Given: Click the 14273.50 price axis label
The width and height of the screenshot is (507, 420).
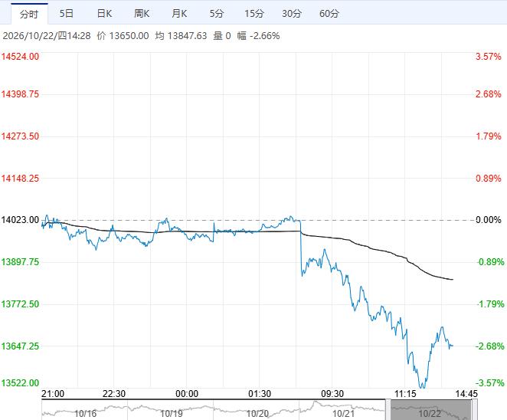Looking at the screenshot, I should pyautogui.click(x=20, y=136).
